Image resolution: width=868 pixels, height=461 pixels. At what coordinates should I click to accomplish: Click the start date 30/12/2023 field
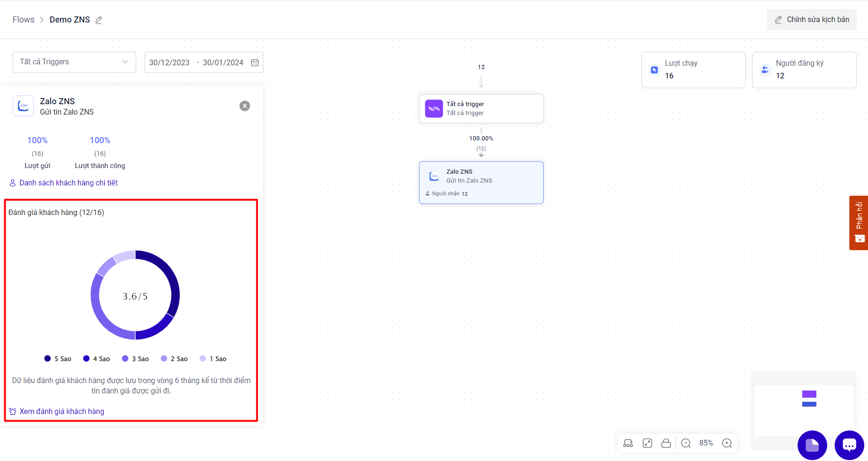pos(169,62)
